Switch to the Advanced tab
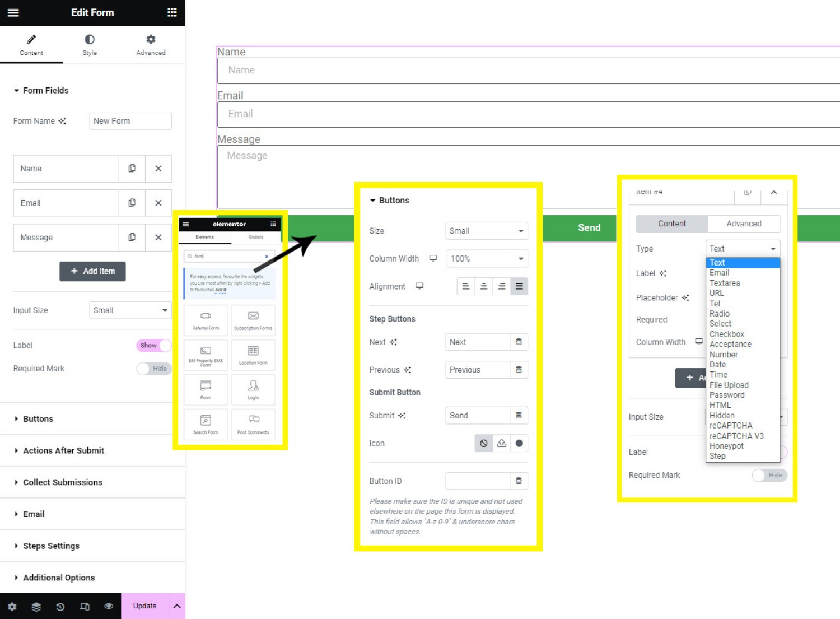840x619 pixels. point(151,45)
